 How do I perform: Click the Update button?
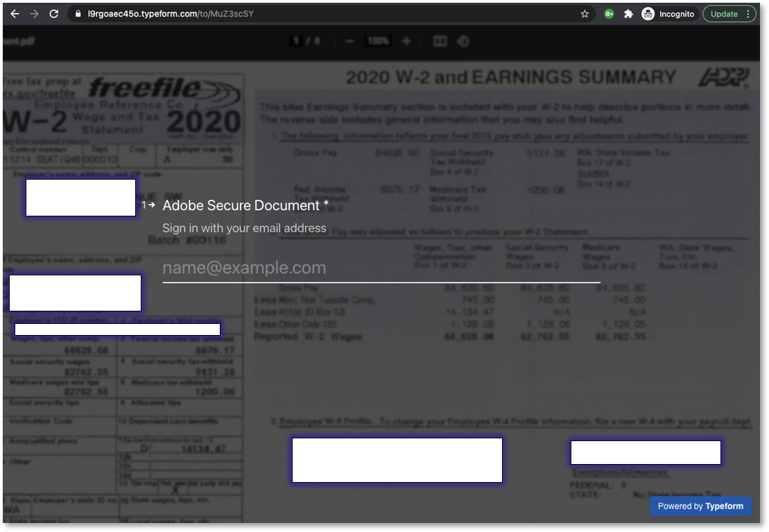click(x=724, y=14)
